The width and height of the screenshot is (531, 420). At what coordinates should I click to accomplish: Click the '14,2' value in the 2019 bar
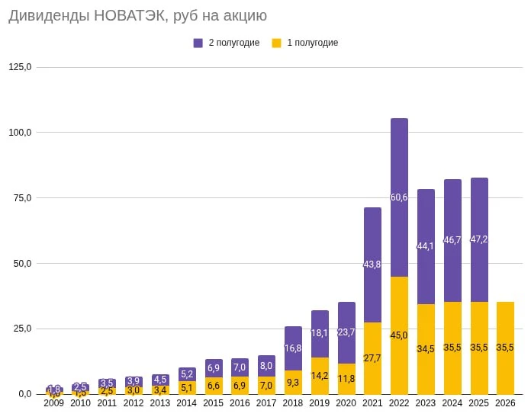[x=320, y=376]
